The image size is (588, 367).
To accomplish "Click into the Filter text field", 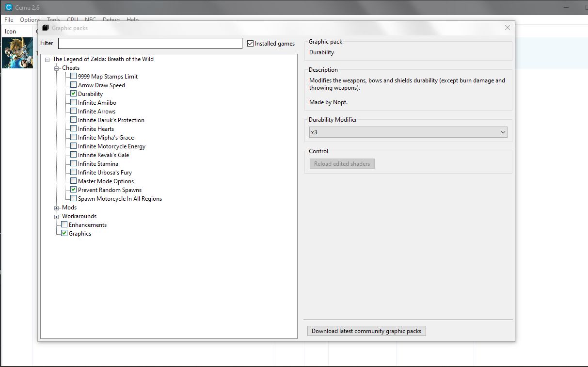I will [x=150, y=44].
